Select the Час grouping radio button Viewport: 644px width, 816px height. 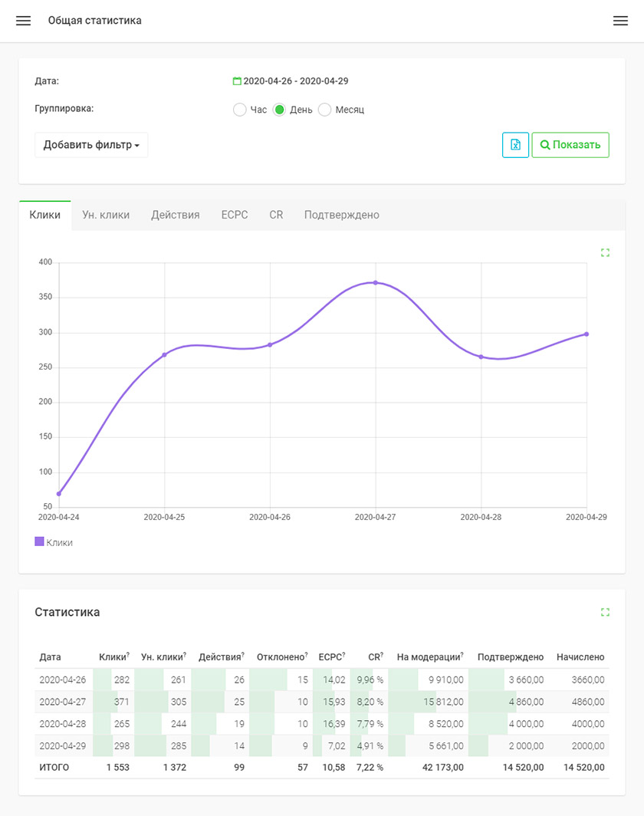[x=239, y=110]
